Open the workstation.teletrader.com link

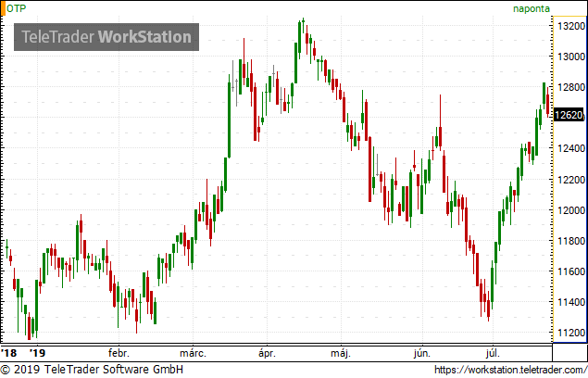pos(511,370)
